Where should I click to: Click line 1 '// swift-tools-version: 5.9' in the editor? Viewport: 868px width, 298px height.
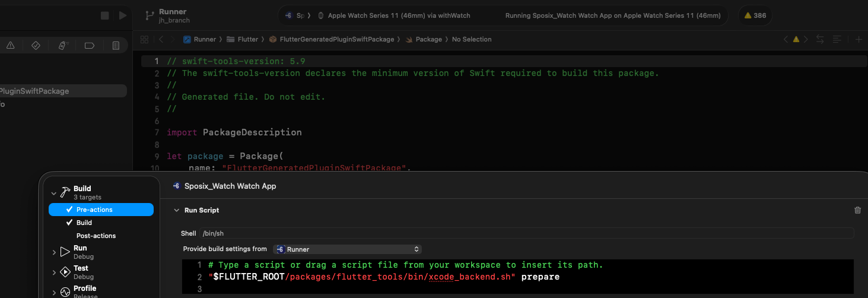tap(236, 61)
